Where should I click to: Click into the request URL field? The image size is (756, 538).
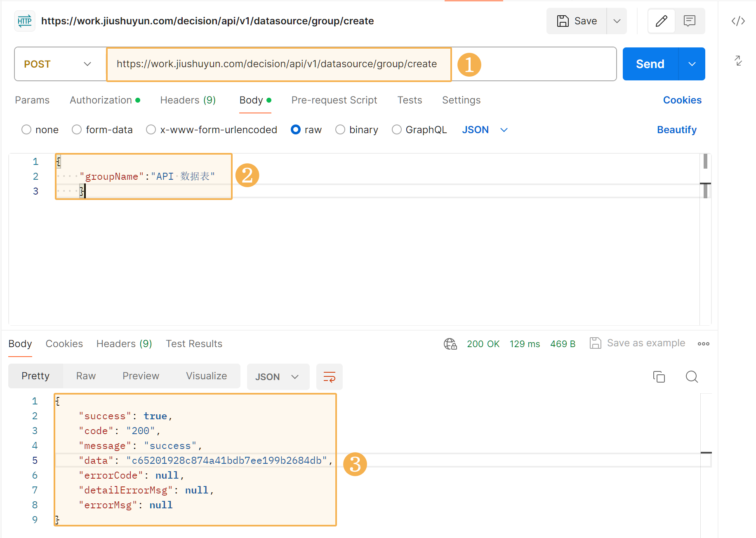pos(276,64)
